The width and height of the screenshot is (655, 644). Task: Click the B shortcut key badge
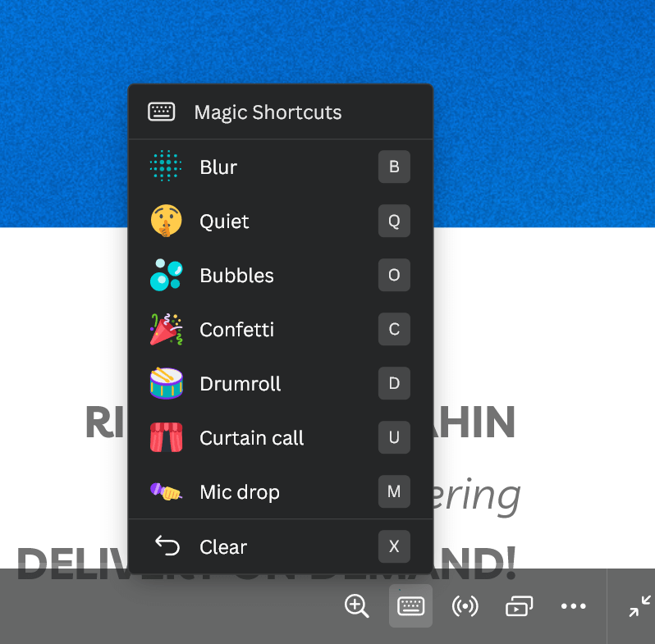pos(394,167)
